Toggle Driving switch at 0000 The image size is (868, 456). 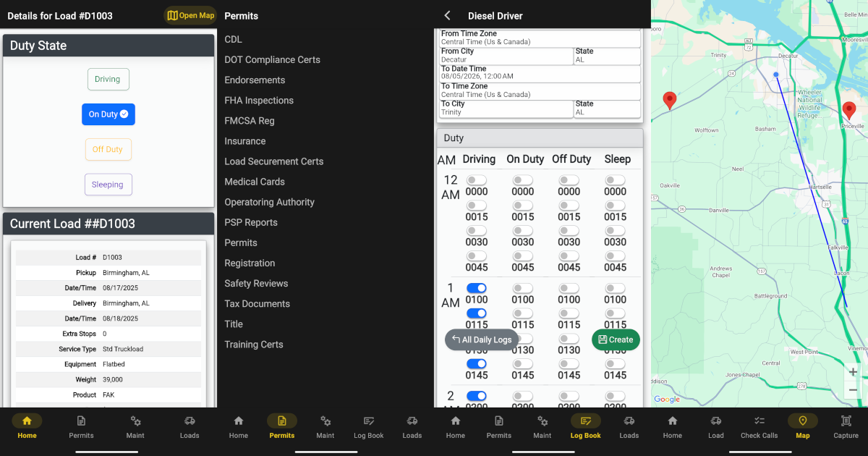point(477,180)
